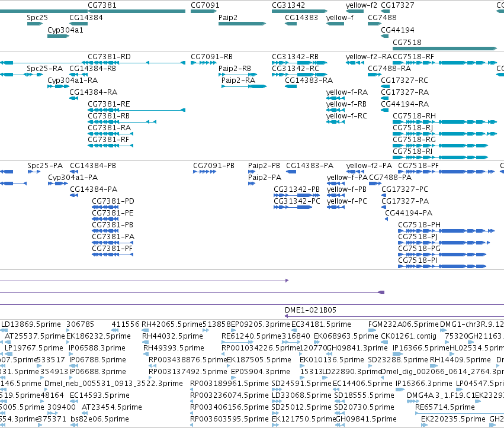Viewport: 504px width, 428px height.
Task: Click protein label yellow-f-PC
Action: (x=347, y=201)
